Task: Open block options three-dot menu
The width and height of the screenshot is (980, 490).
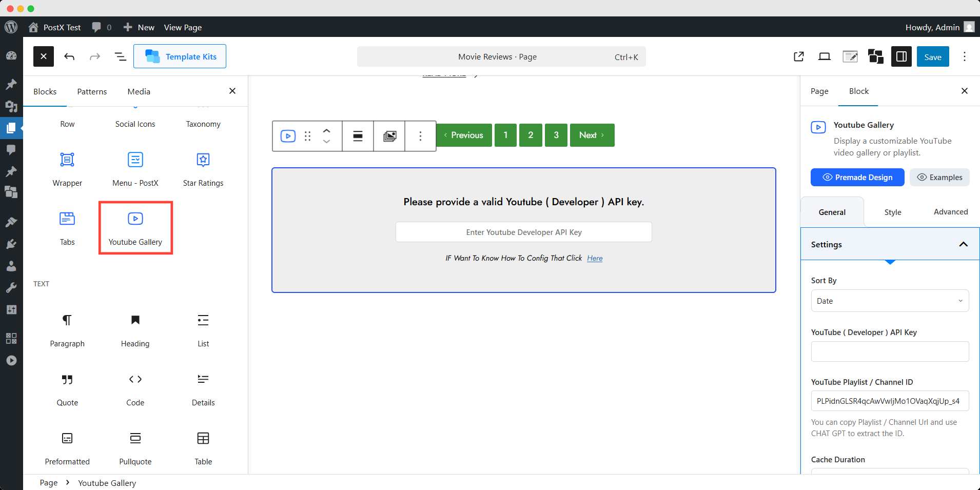Action: click(420, 136)
